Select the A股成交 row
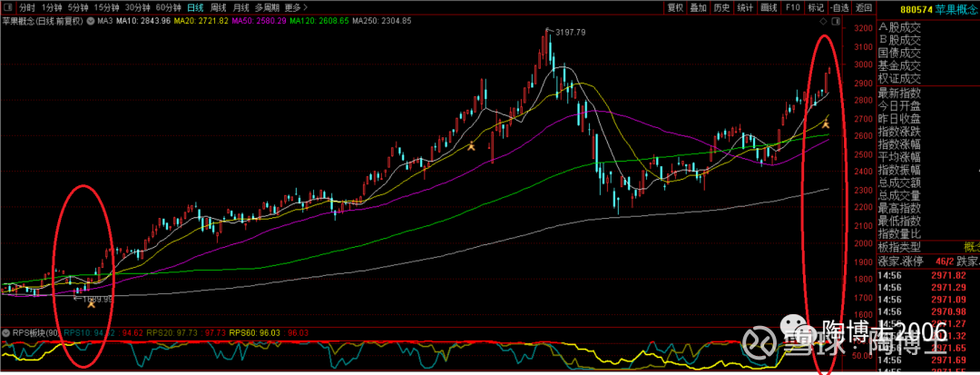 tap(900, 27)
